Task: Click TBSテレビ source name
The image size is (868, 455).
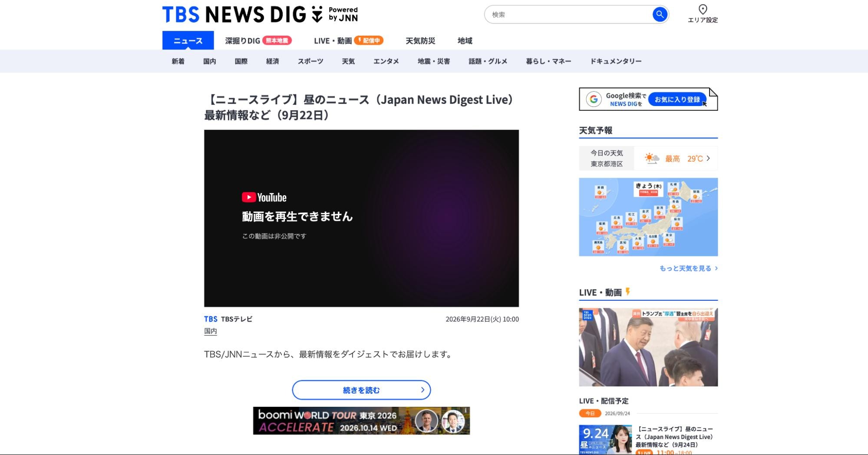Action: [x=237, y=319]
